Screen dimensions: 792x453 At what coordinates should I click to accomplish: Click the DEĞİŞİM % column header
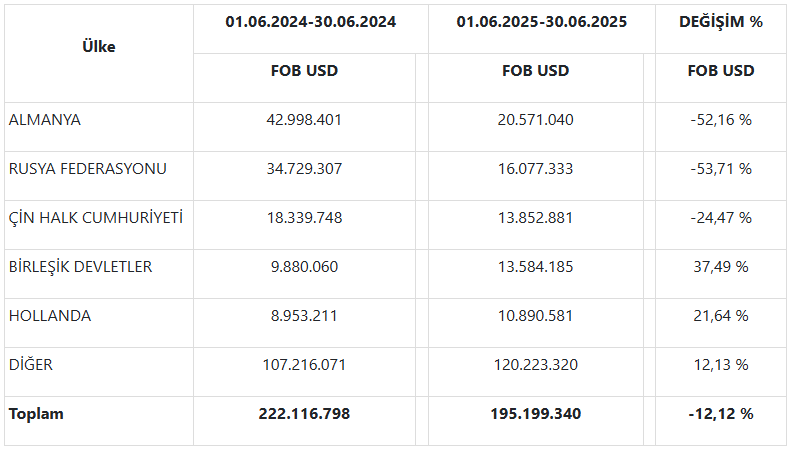pos(720,21)
